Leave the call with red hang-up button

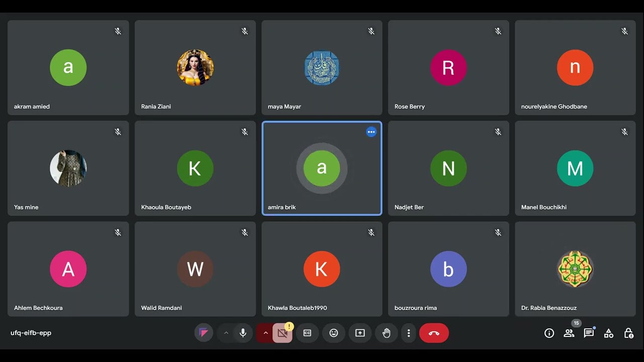point(434,333)
